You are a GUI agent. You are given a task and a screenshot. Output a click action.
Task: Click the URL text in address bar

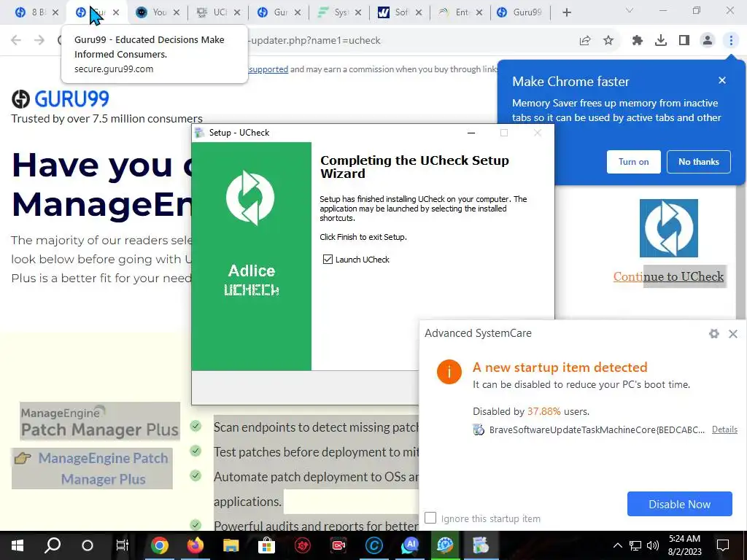point(314,41)
